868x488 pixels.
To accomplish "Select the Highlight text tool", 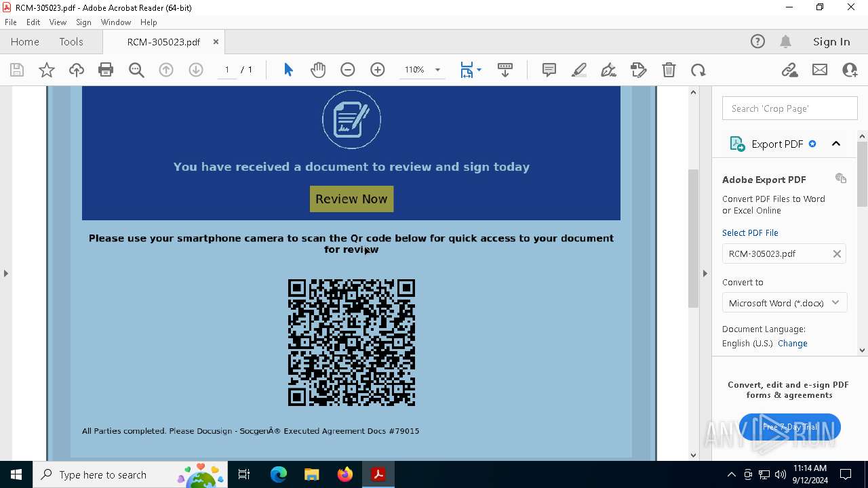I will [x=579, y=70].
